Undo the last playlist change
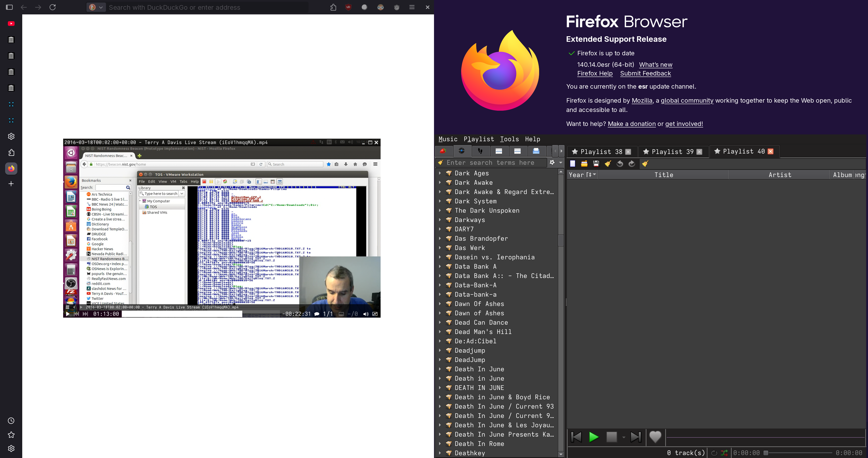Image resolution: width=868 pixels, height=458 pixels. coord(620,163)
